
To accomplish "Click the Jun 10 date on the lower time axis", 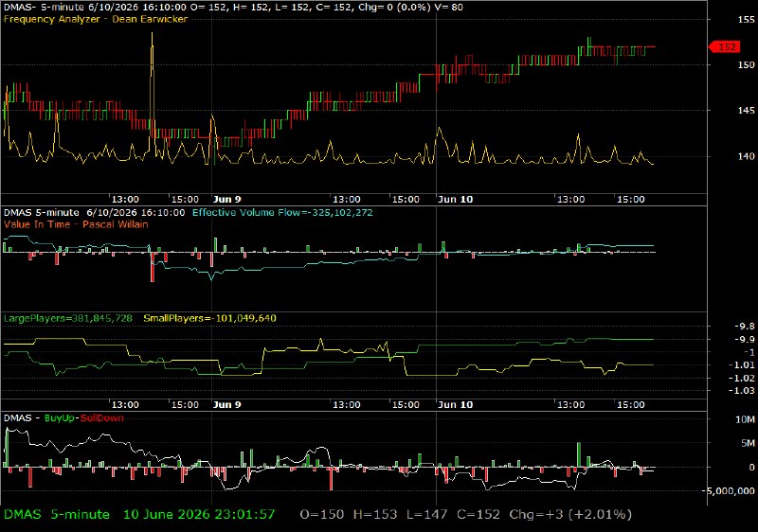I will [455, 404].
